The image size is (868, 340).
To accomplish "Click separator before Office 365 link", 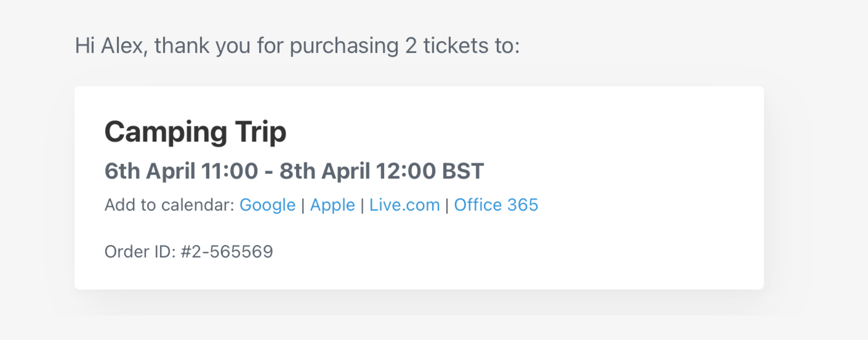I will pos(447,205).
